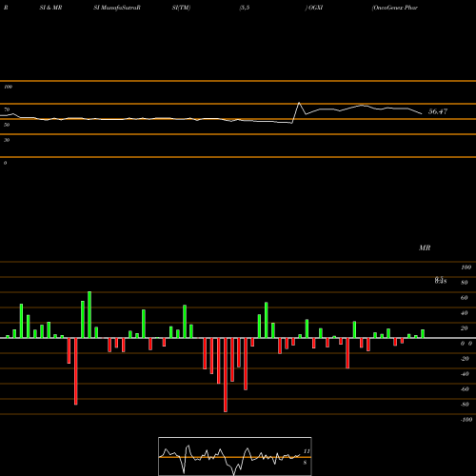This screenshot has height=476, width=476.
Task: Click the OncoGenex Phar company name
Action: click(x=395, y=8)
